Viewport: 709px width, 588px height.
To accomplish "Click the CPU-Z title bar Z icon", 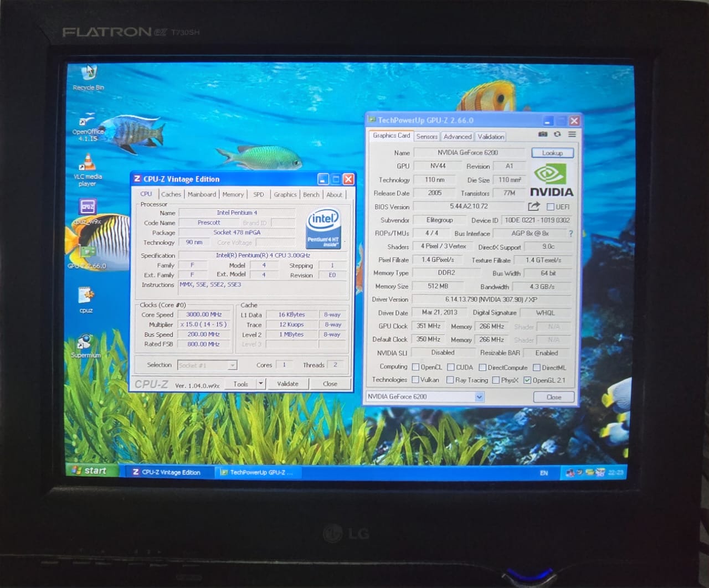I will point(137,179).
